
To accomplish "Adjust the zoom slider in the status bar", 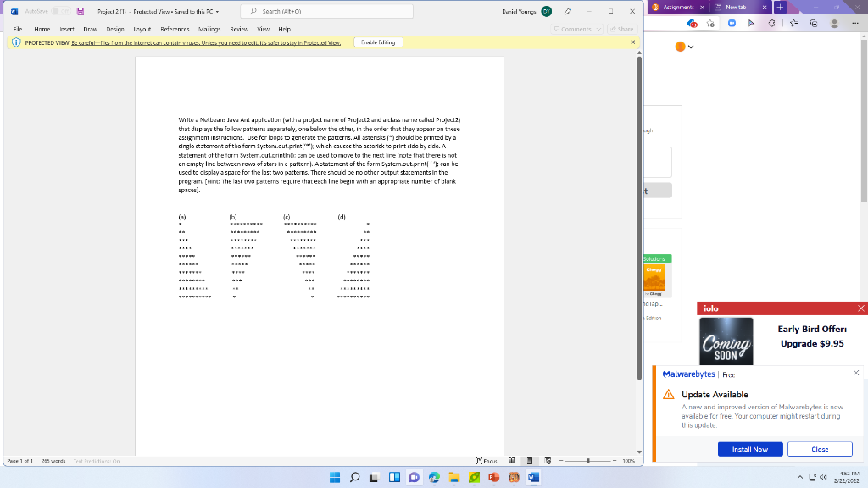I will (x=587, y=460).
